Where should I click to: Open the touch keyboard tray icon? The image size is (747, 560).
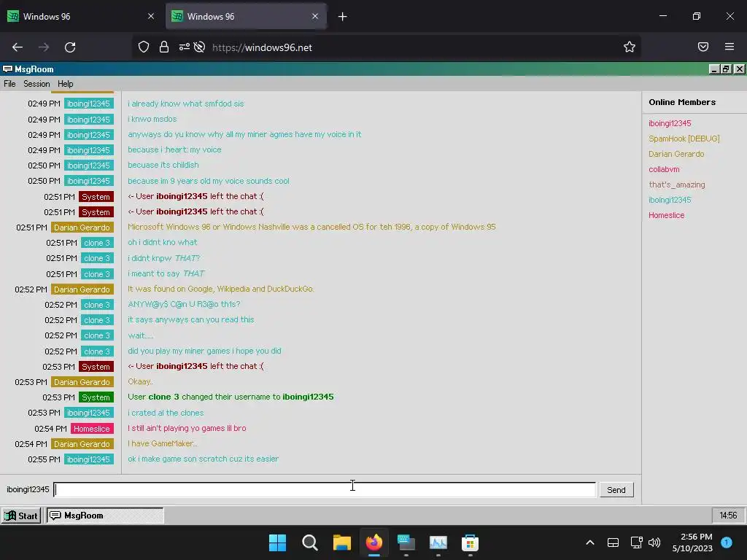pos(613,542)
